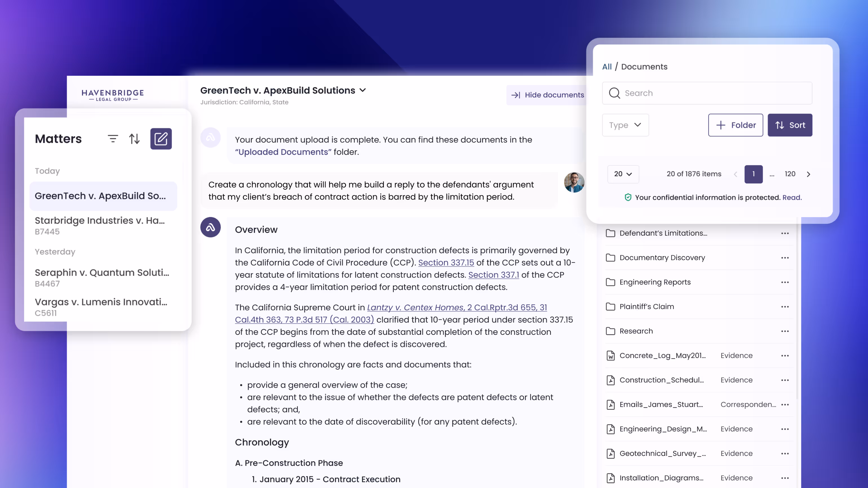The height and width of the screenshot is (488, 868).
Task: Expand the Type filter dropdown
Action: 625,125
